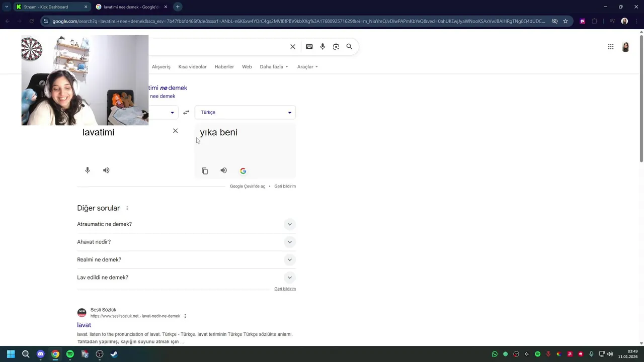Listen to the source word 'lavatimi'
This screenshot has width=644, height=362.
106,170
